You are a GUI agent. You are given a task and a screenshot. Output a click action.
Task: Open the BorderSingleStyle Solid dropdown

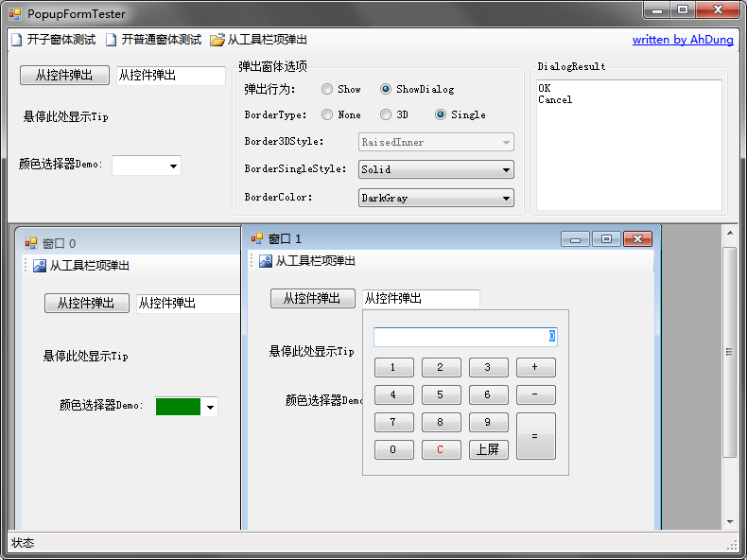436,169
